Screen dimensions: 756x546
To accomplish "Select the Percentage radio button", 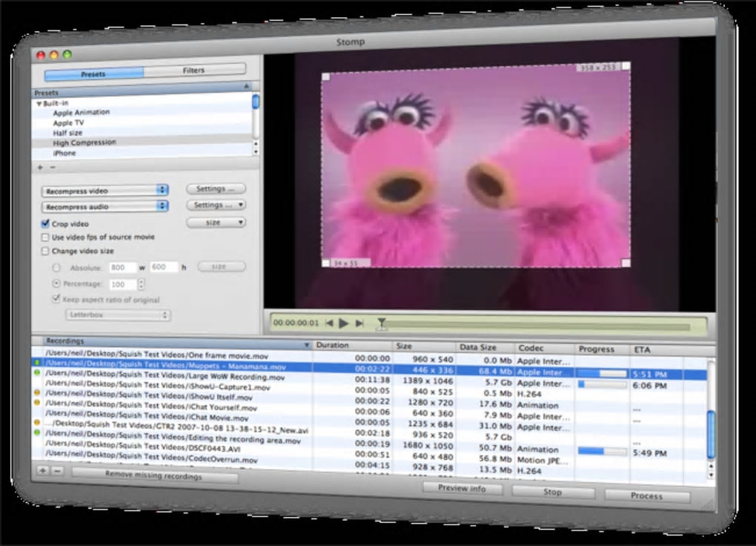I will coord(56,283).
